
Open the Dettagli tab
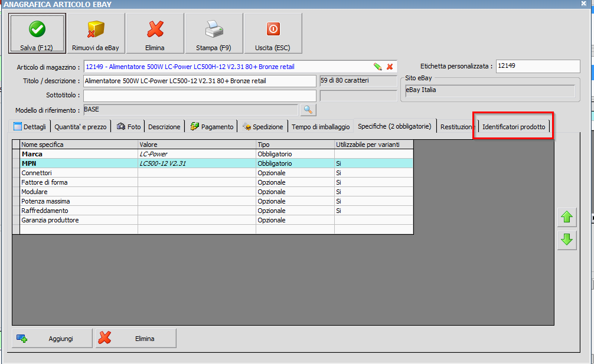(30, 127)
